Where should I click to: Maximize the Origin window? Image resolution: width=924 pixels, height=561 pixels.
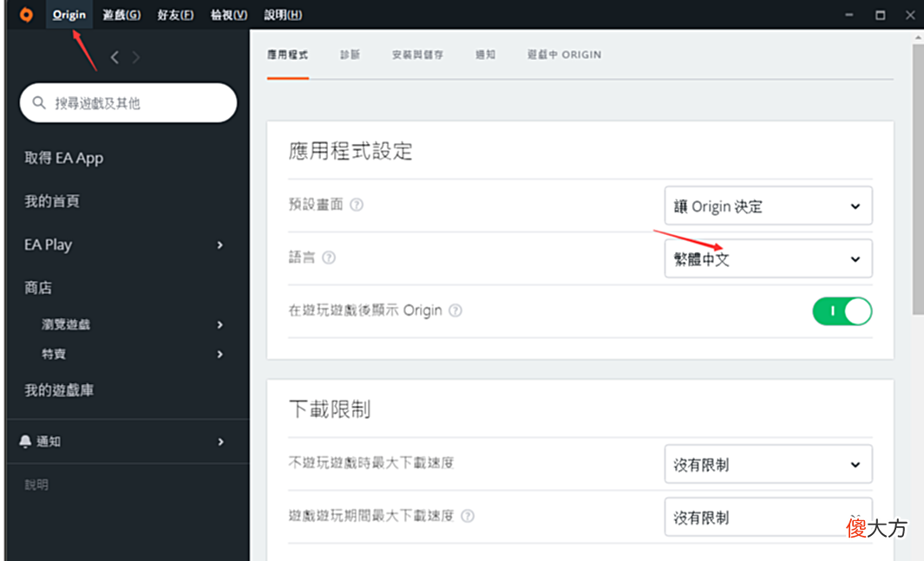pyautogui.click(x=881, y=15)
